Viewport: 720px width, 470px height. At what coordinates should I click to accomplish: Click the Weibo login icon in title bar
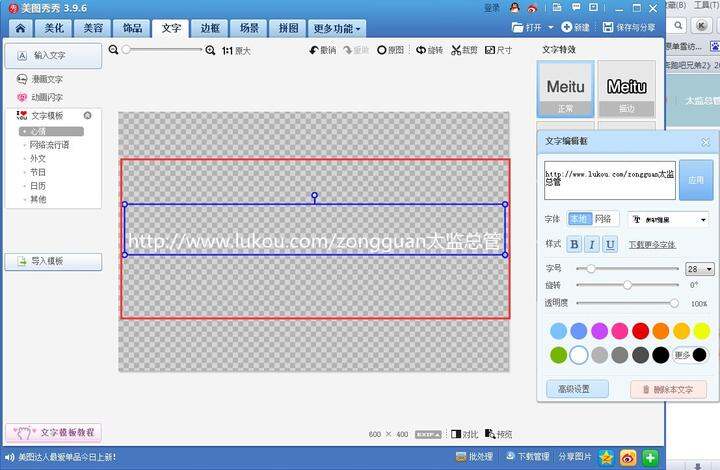[x=532, y=8]
